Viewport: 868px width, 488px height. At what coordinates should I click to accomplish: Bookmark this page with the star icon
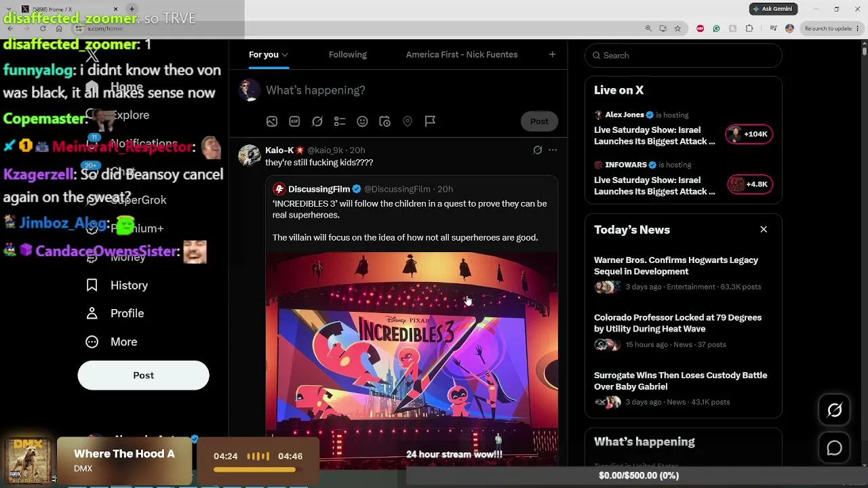[x=677, y=28]
